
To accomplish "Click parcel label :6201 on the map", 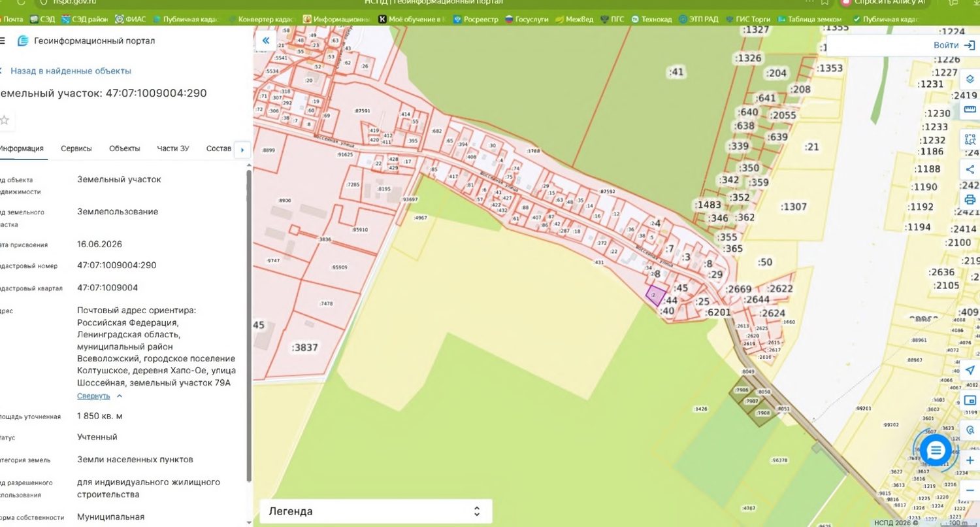I will pyautogui.click(x=719, y=313).
